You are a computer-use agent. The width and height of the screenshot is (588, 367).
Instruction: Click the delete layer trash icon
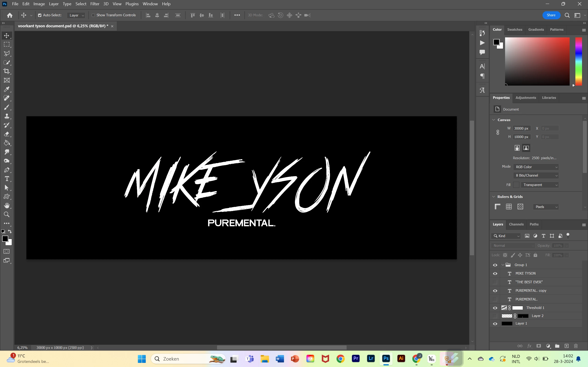576,346
